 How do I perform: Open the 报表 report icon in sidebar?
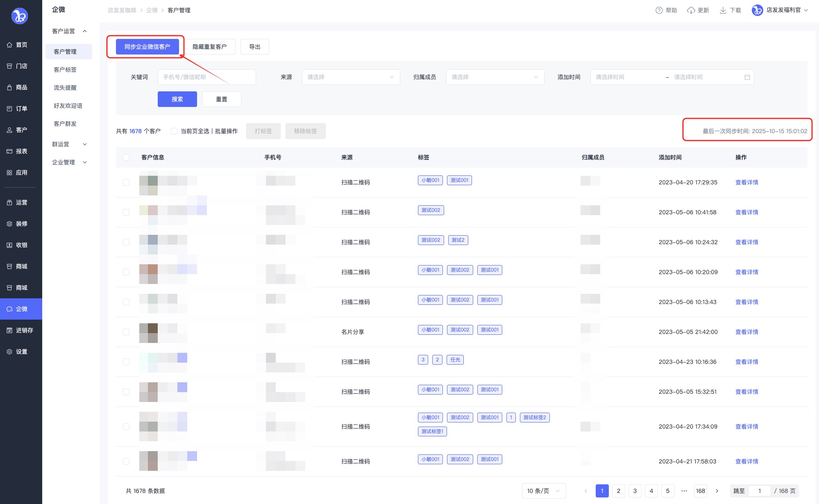(9, 152)
